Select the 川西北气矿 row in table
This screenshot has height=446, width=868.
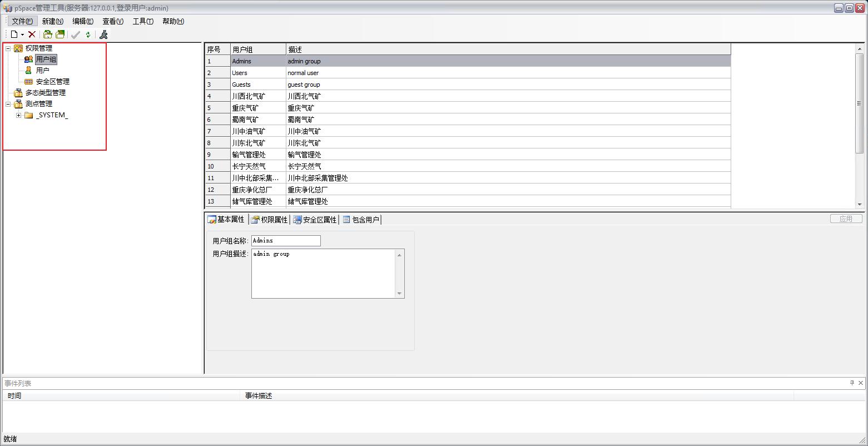coord(249,96)
